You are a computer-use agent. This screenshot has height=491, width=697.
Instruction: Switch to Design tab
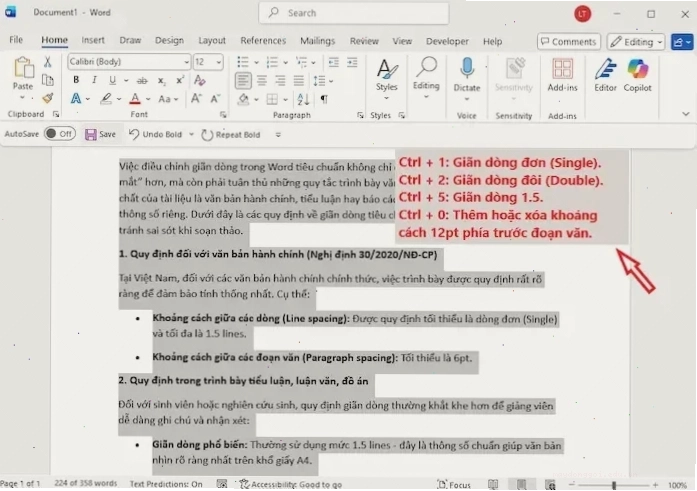(169, 40)
